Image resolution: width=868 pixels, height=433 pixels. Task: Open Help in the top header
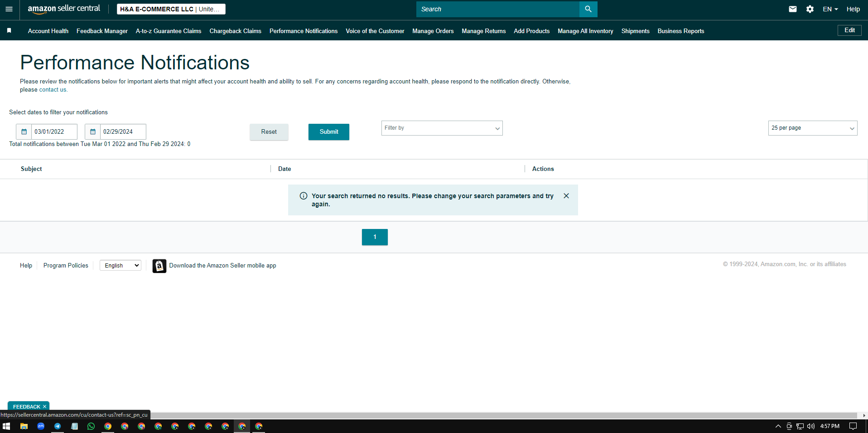pos(853,9)
